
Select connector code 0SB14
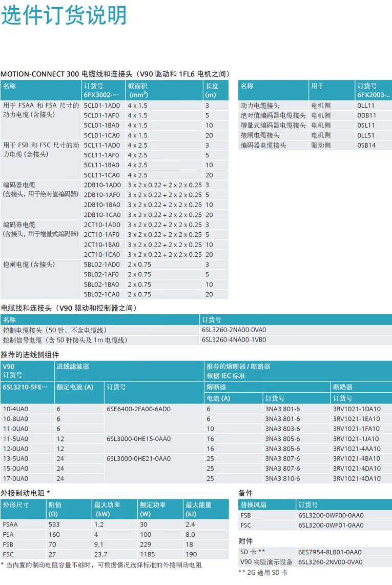[366, 145]
